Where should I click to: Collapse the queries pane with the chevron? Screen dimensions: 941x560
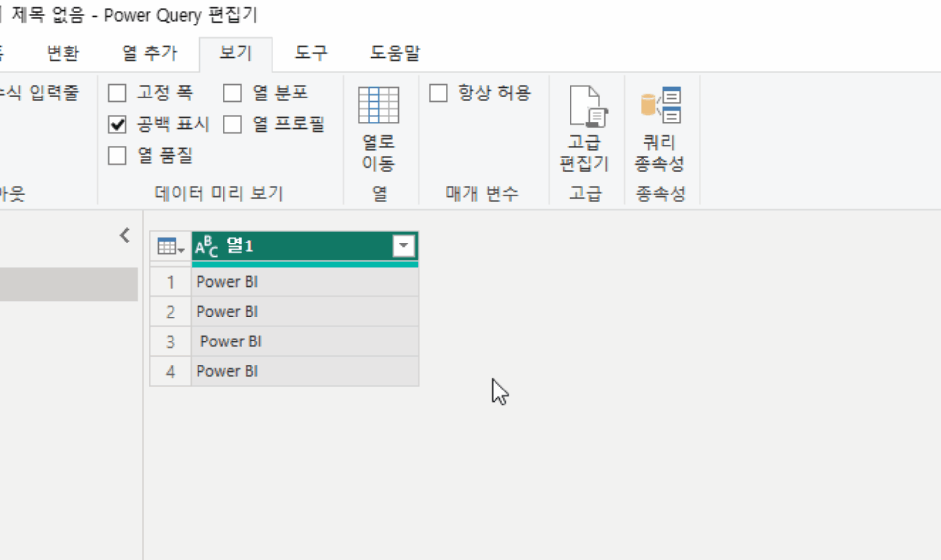pyautogui.click(x=125, y=235)
